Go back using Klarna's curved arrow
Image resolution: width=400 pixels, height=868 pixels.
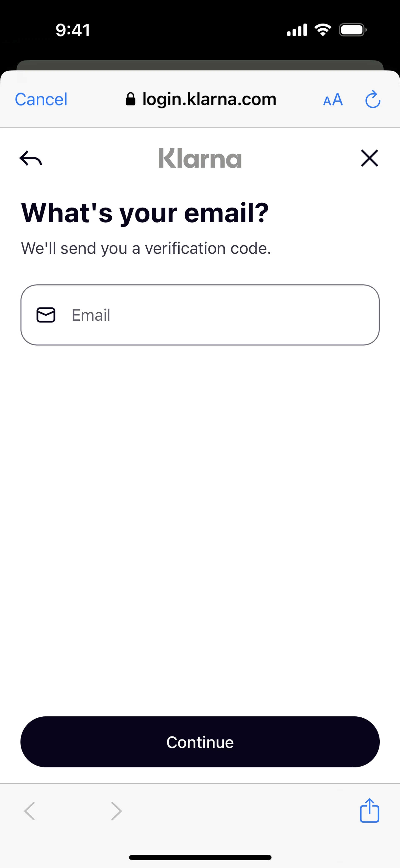(31, 158)
